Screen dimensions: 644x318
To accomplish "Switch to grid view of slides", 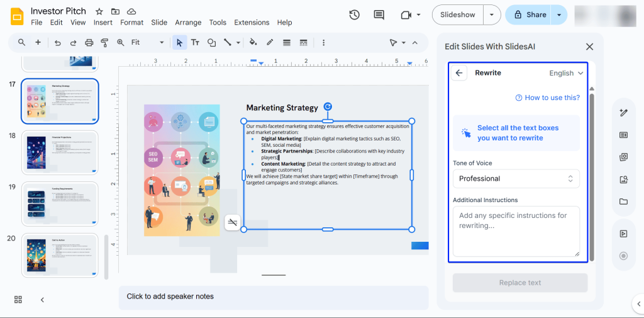I will pyautogui.click(x=18, y=300).
